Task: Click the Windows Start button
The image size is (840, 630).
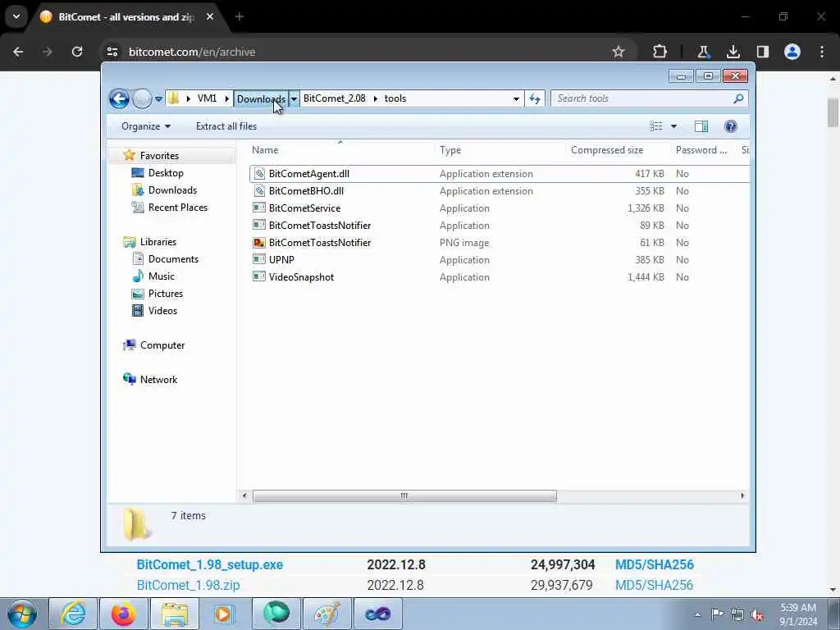Action: pos(22,614)
